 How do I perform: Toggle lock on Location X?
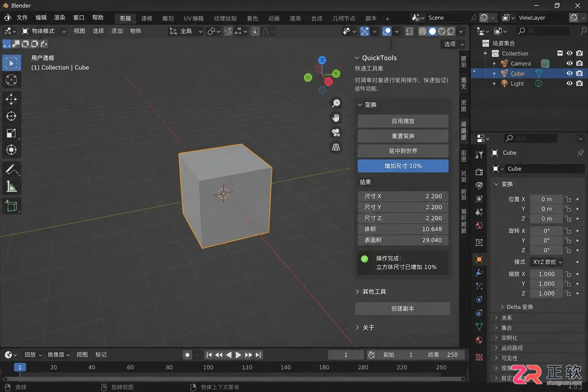568,199
